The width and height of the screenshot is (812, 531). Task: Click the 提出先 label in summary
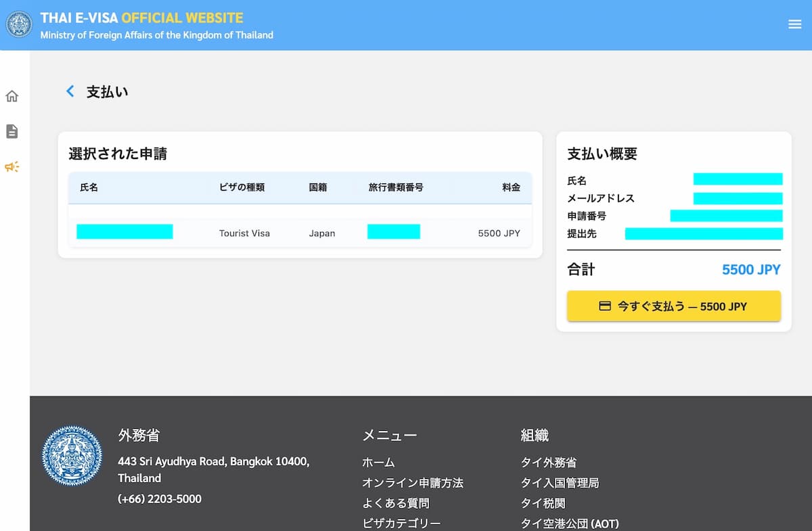click(582, 234)
